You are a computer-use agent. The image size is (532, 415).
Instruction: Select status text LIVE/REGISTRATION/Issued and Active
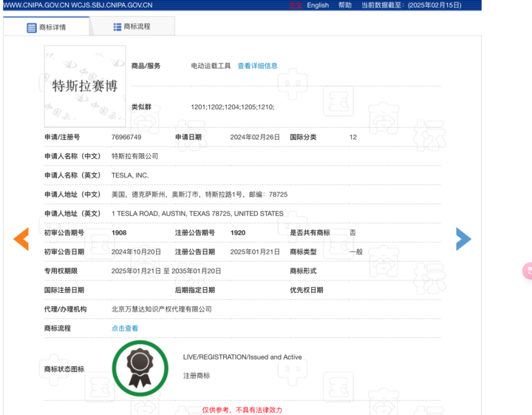pyautogui.click(x=242, y=357)
